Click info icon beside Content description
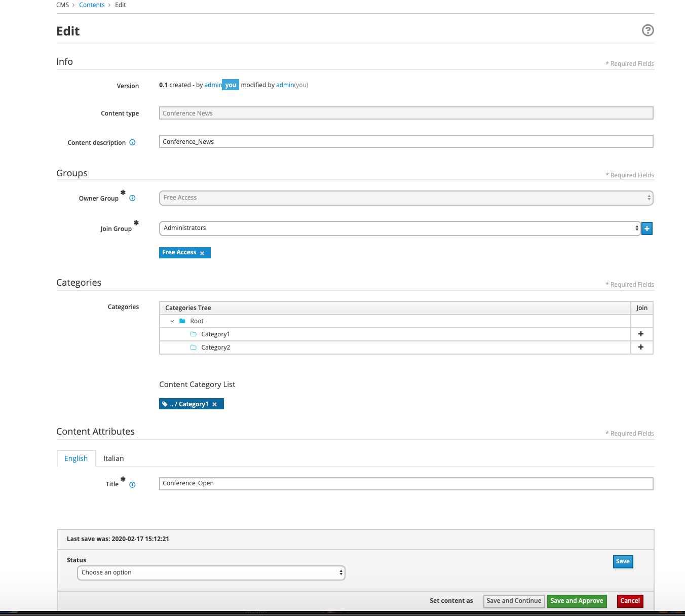685x616 pixels. pyautogui.click(x=132, y=142)
